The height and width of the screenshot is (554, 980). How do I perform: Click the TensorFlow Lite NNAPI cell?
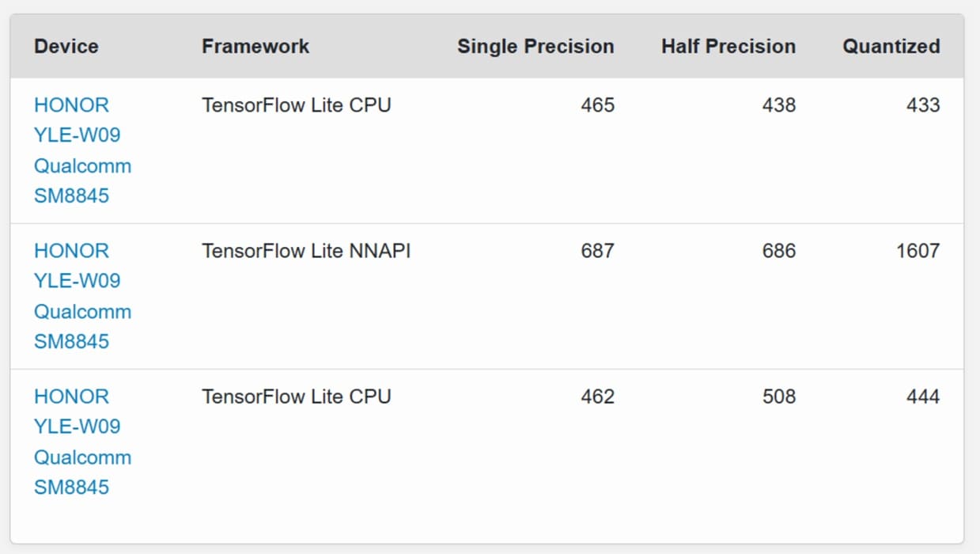pyautogui.click(x=306, y=251)
